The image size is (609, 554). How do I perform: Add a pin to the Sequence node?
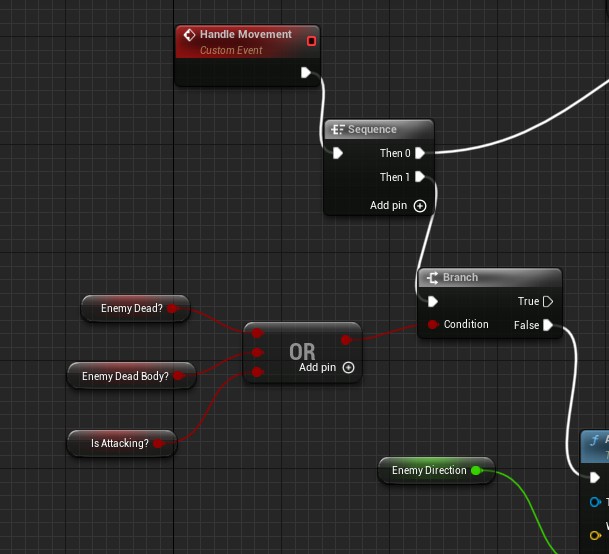click(420, 206)
